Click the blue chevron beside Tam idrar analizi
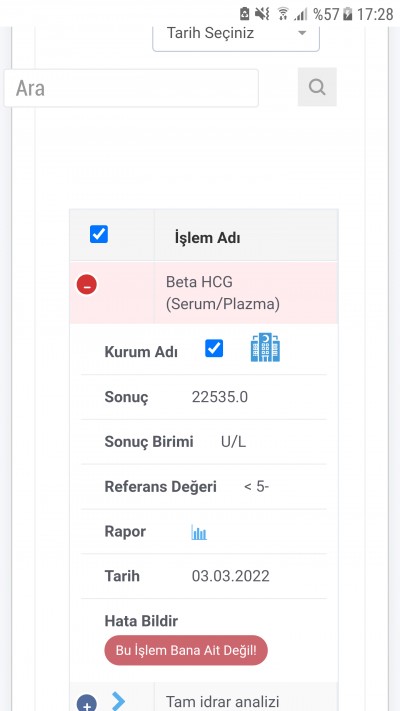Screen dimensions: 400x711 pyautogui.click(x=118, y=701)
